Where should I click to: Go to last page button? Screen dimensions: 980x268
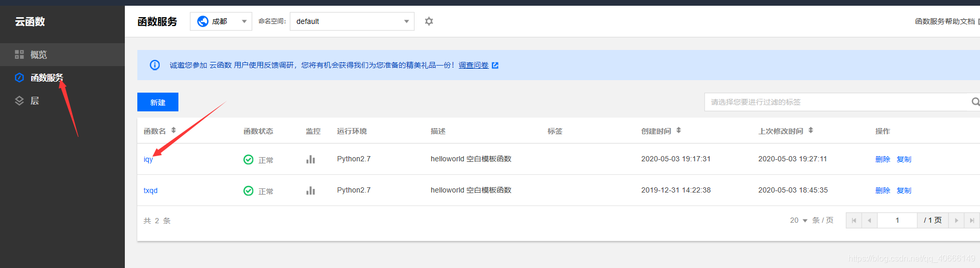(x=972, y=220)
